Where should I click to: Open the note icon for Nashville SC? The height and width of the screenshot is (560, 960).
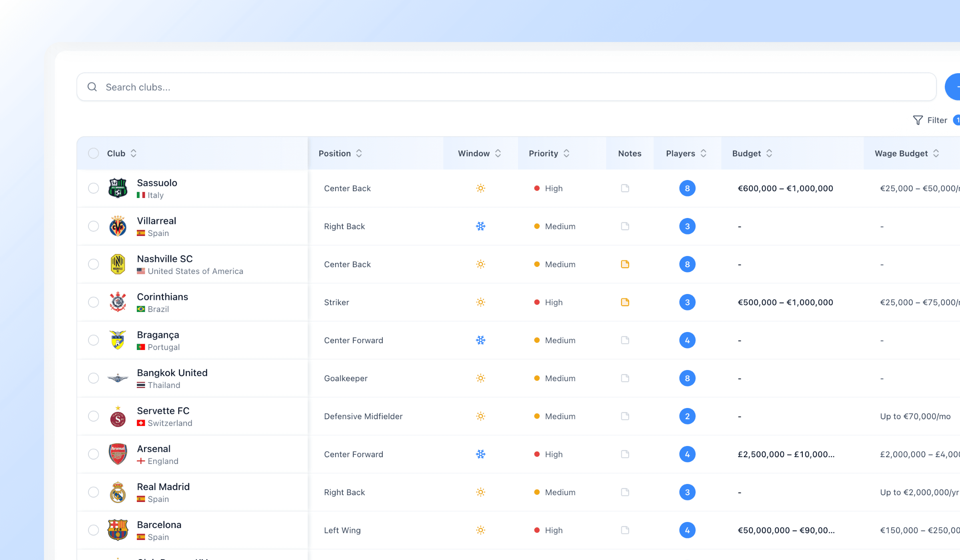625,264
